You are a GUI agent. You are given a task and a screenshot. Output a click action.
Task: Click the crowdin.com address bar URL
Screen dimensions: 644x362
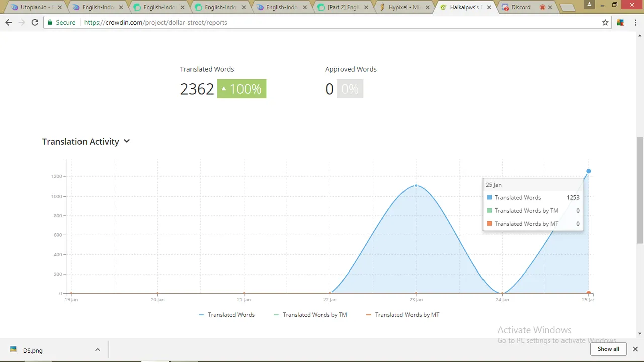click(155, 22)
